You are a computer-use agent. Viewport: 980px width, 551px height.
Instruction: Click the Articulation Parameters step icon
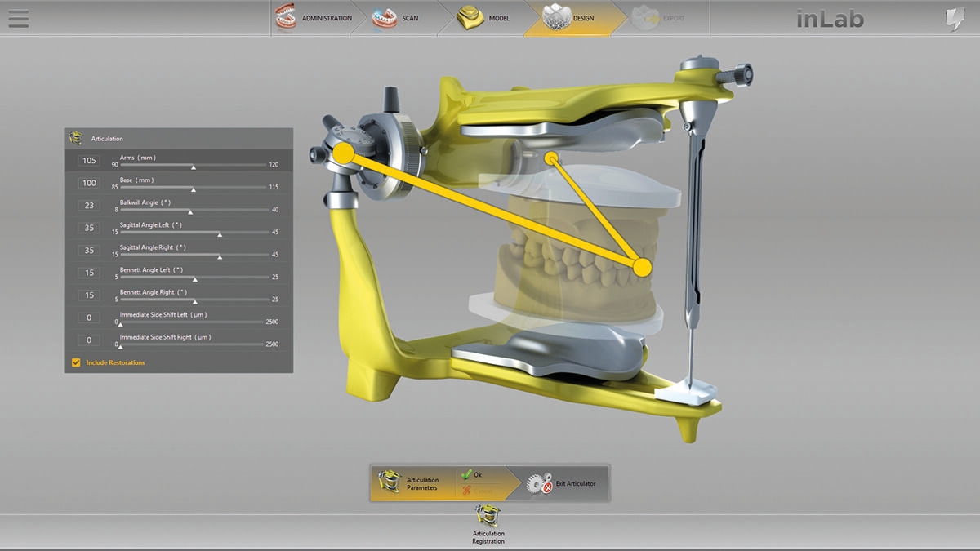(x=390, y=483)
